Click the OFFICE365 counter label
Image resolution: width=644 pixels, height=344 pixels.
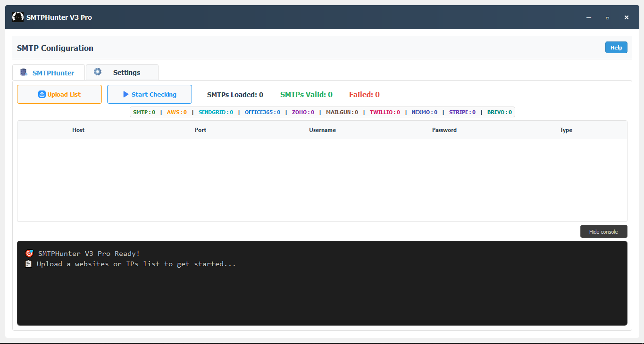[x=262, y=112]
